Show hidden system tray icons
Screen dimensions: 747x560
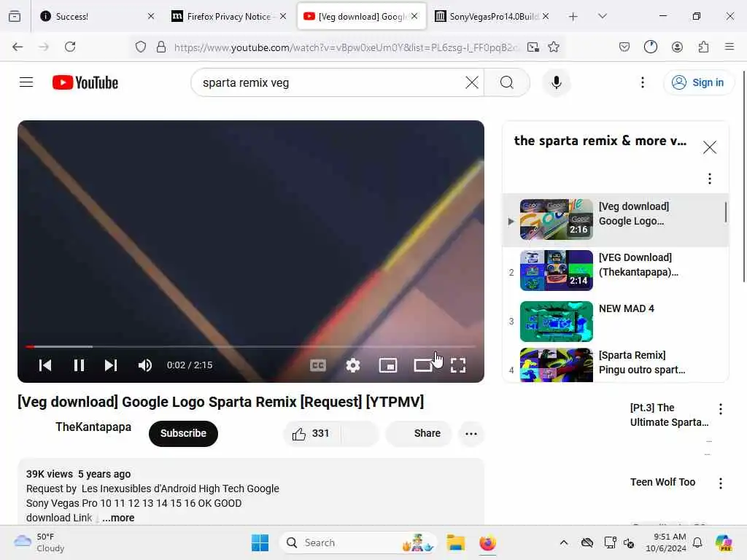pyautogui.click(x=564, y=542)
